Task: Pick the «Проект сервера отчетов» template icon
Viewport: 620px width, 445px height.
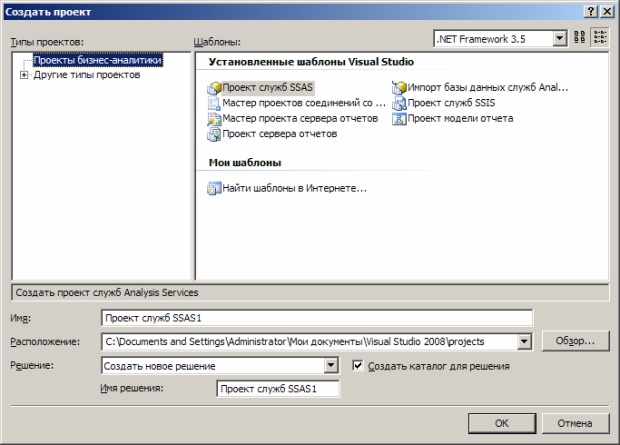Action: pyautogui.click(x=213, y=134)
